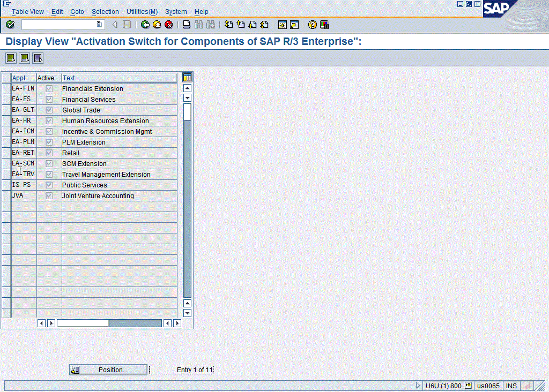549x392 pixels.
Task: Click the red Cancel icon
Action: tap(168, 25)
